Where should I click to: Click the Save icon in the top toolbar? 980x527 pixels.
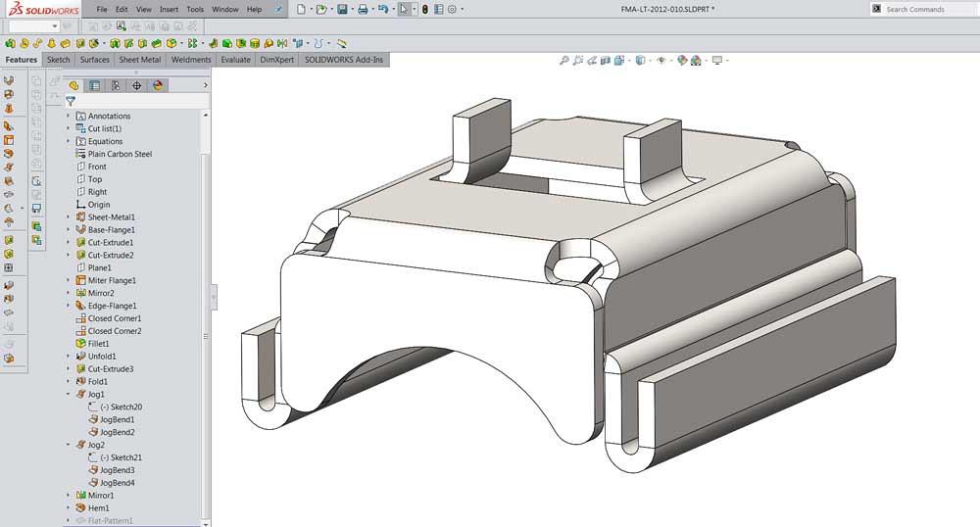(x=342, y=9)
